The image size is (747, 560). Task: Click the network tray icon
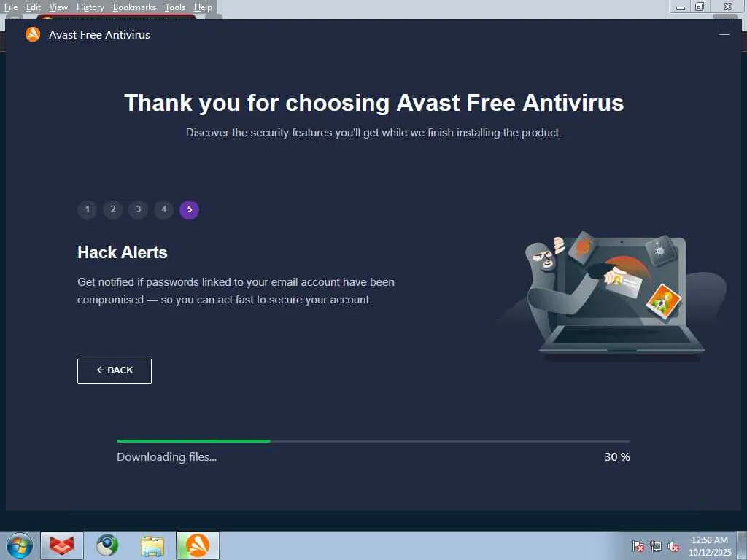tap(656, 546)
